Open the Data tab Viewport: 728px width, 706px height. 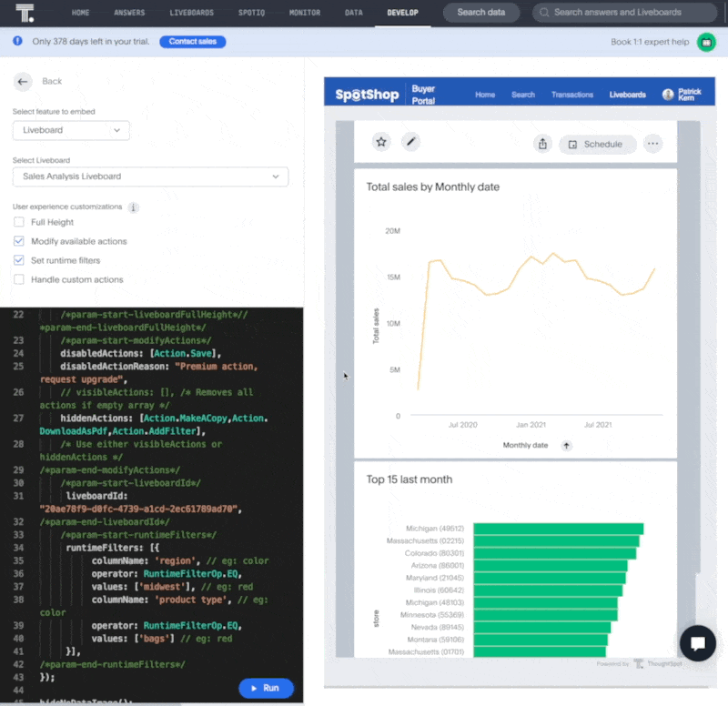(x=354, y=13)
